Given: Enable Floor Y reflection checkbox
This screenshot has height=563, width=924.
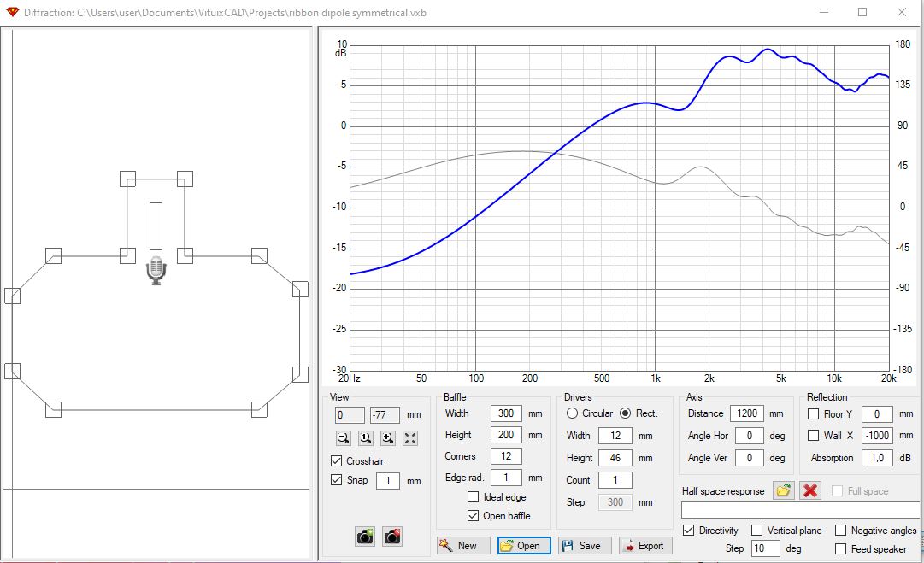Looking at the screenshot, I should point(813,414).
